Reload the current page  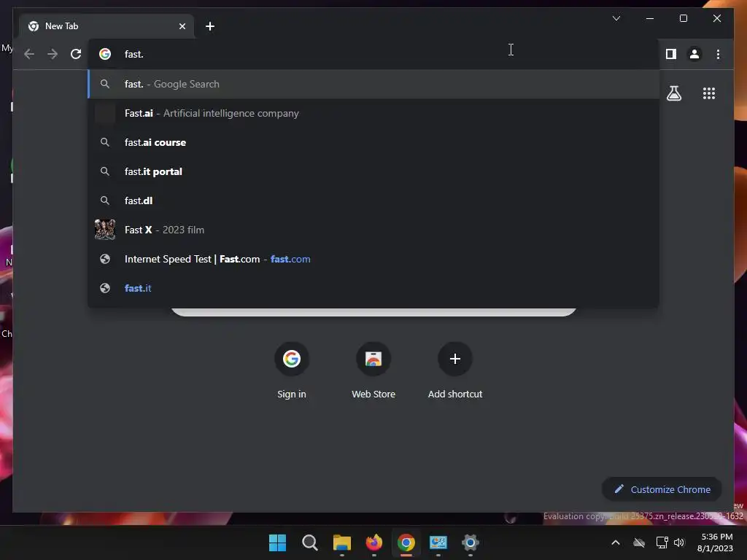click(x=76, y=54)
